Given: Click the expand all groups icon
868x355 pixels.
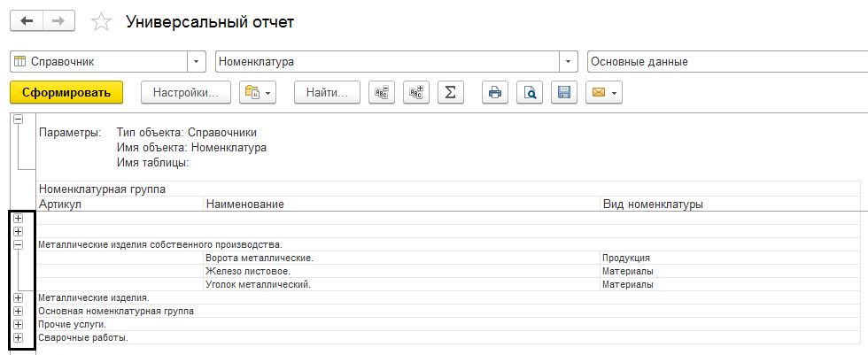Looking at the screenshot, I should pyautogui.click(x=415, y=92).
